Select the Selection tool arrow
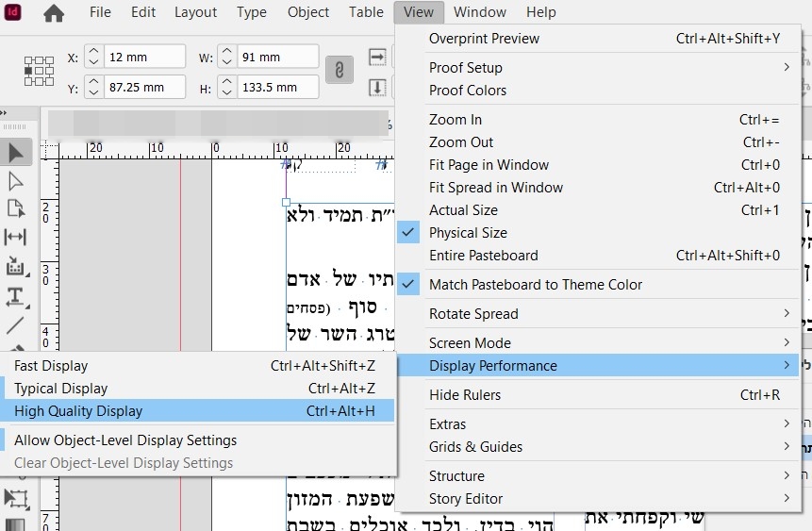Image resolution: width=812 pixels, height=531 pixels. point(15,152)
